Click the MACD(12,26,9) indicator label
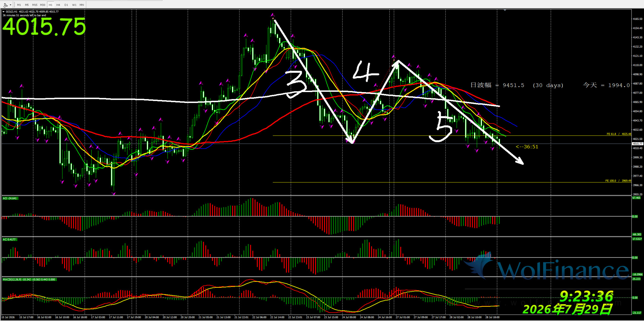Viewport: 644px width, 321px height. [x=29, y=280]
